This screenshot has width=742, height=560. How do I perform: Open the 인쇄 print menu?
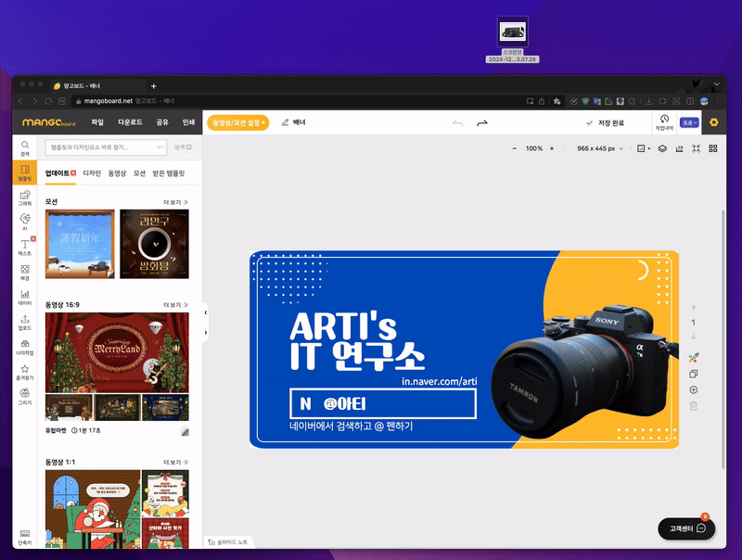tap(188, 122)
